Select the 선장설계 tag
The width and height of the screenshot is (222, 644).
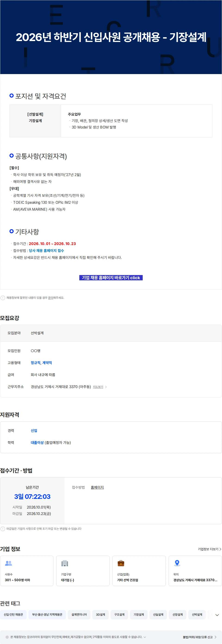coord(177,614)
